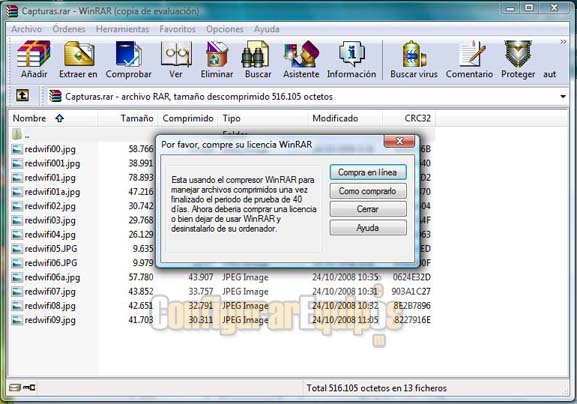Viewport: 577px width, 404px height.
Task: Open the Archivo menu
Action: [x=26, y=29]
